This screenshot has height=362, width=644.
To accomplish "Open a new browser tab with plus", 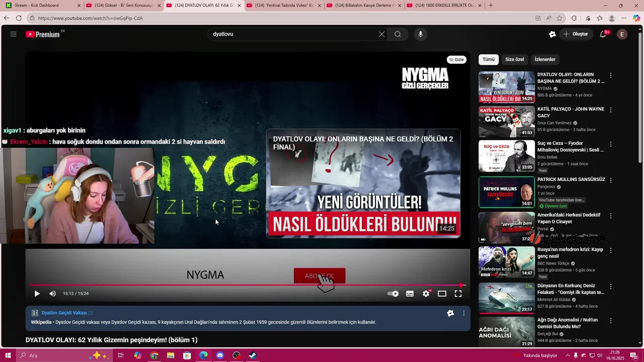I will click(491, 6).
